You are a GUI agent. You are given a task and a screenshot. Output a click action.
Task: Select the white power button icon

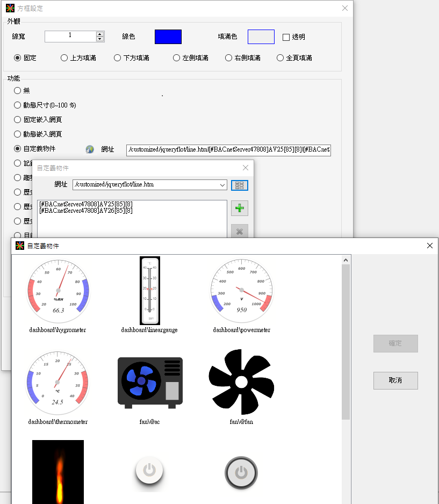click(x=149, y=471)
